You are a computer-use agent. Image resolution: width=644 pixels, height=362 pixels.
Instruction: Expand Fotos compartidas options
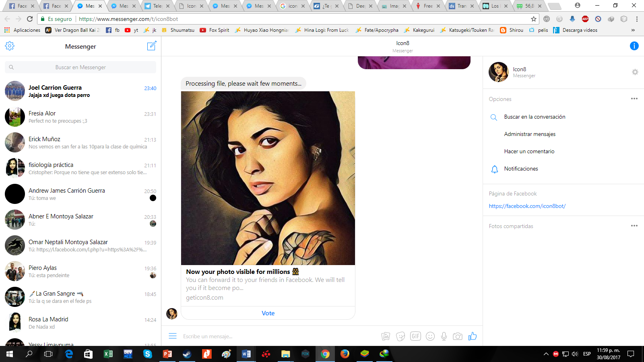click(634, 226)
